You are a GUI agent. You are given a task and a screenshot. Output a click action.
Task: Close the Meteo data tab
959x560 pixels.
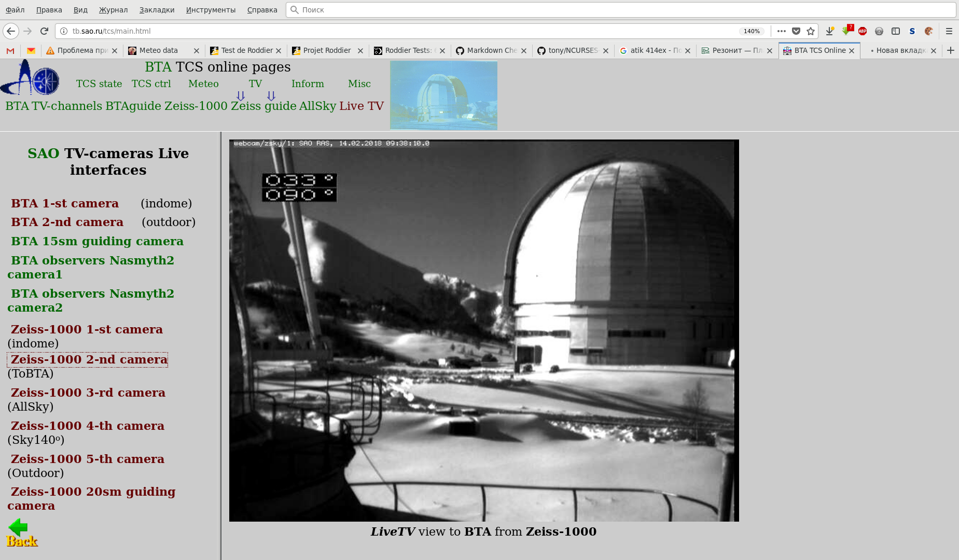click(x=197, y=50)
